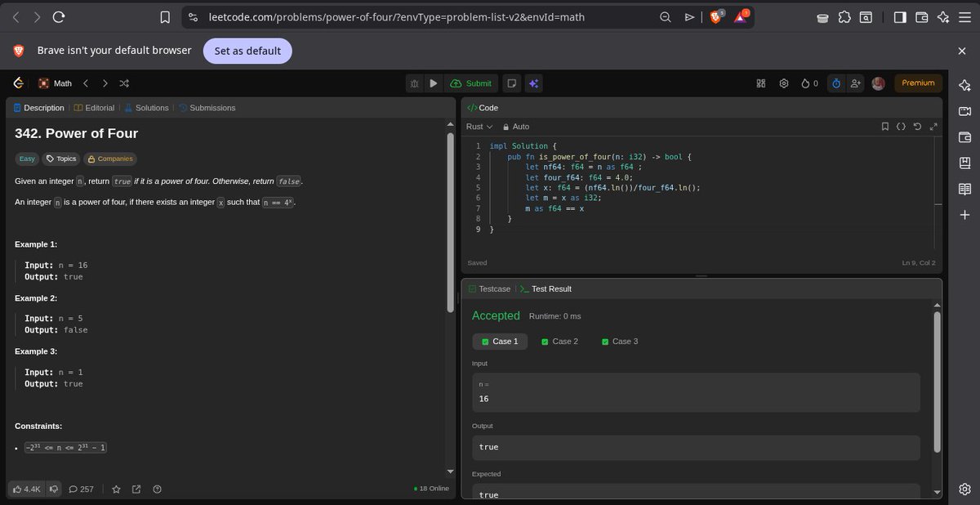Switch to the Description tab
The image size is (980, 505).
pos(38,108)
